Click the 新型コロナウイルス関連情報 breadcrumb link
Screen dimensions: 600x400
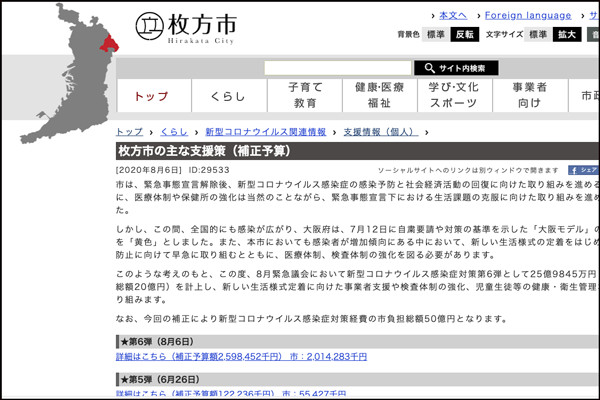[265, 132]
